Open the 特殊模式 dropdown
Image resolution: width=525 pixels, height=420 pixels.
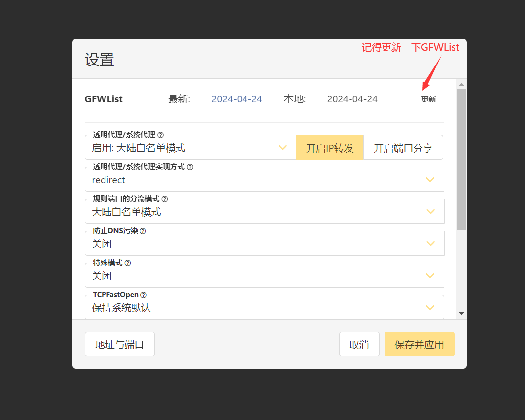click(264, 276)
